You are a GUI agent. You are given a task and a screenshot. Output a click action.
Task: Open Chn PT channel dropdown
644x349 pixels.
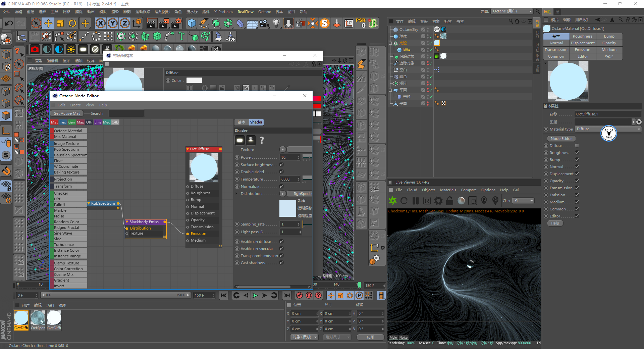524,201
